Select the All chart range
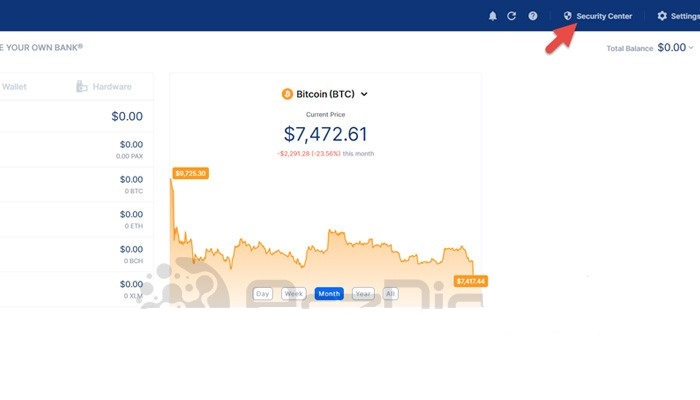The height and width of the screenshot is (400, 700). click(x=390, y=294)
